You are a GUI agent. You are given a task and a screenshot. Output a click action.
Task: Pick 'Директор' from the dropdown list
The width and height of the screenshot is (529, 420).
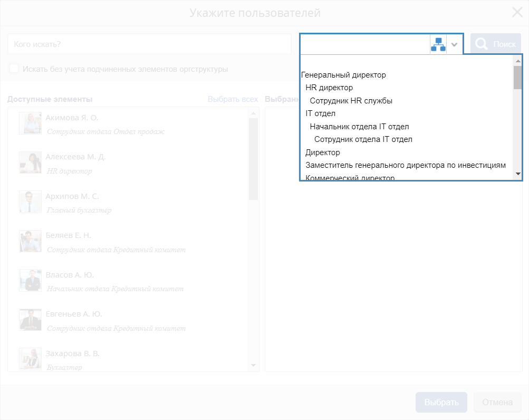[x=323, y=152]
